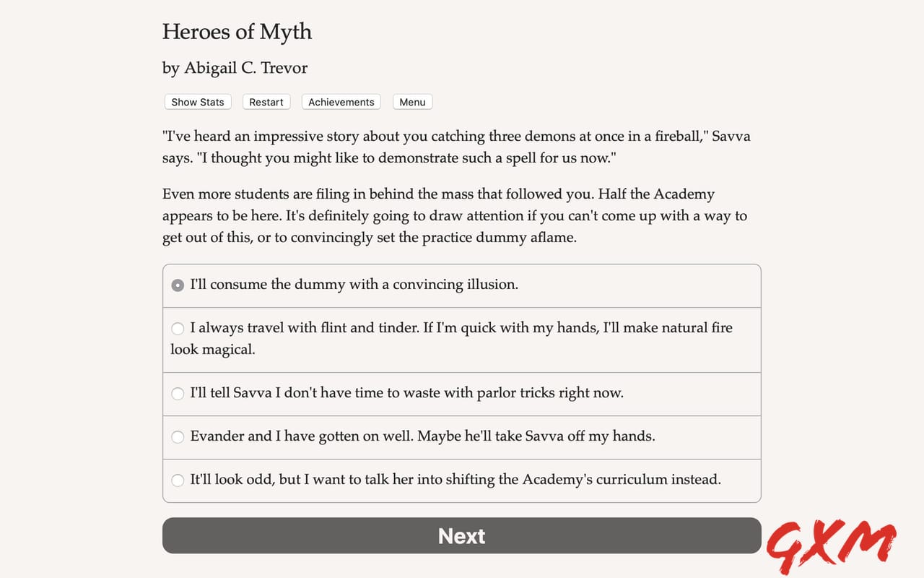Open the Achievements screen
Image resolution: width=924 pixels, height=578 pixels.
pyautogui.click(x=341, y=102)
